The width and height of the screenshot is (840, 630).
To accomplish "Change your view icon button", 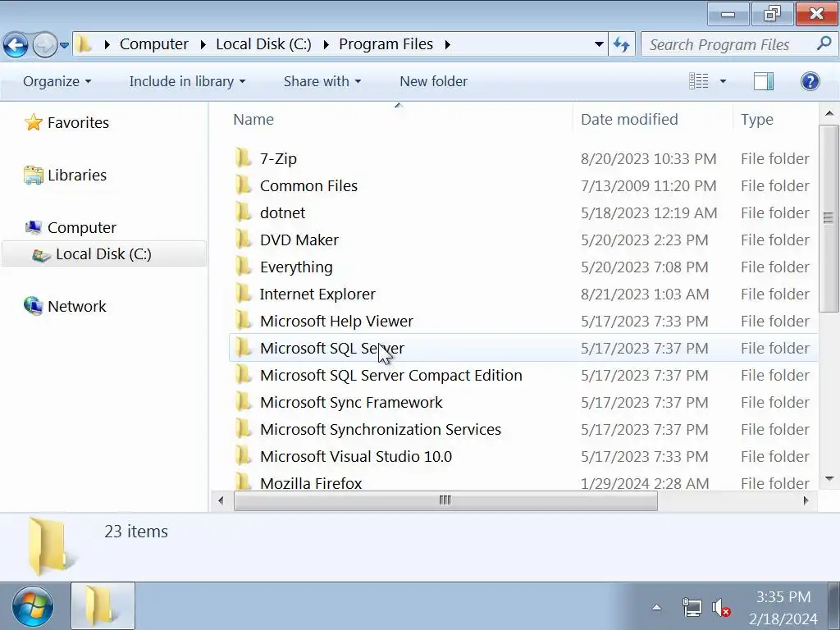I will (699, 81).
